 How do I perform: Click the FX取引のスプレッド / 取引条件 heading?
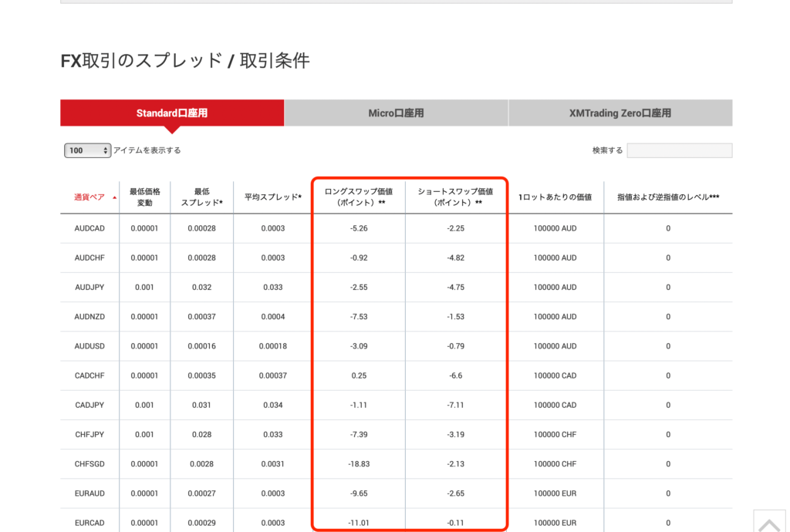(185, 60)
